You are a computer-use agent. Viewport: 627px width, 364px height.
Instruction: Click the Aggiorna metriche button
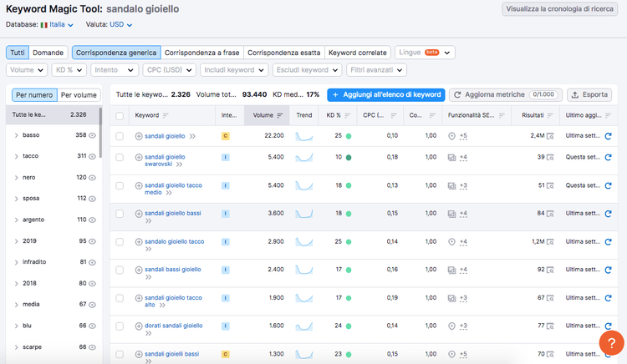point(506,94)
